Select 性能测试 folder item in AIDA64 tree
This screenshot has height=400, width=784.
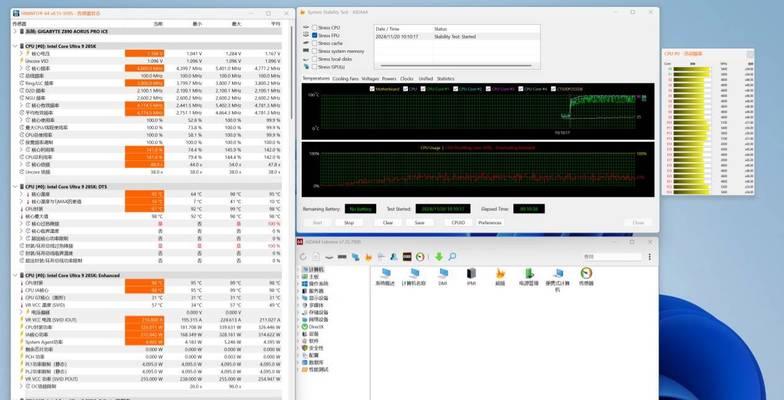pyautogui.click(x=316, y=370)
